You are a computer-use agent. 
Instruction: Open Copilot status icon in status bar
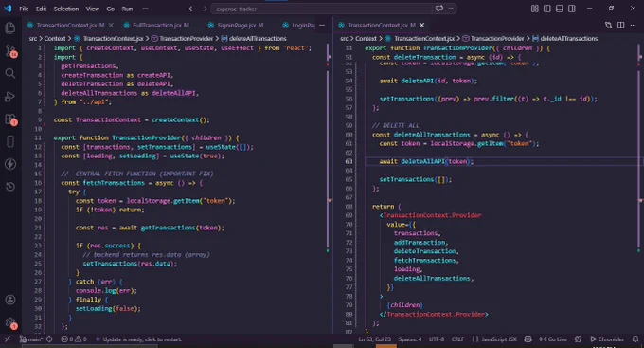pos(528,339)
